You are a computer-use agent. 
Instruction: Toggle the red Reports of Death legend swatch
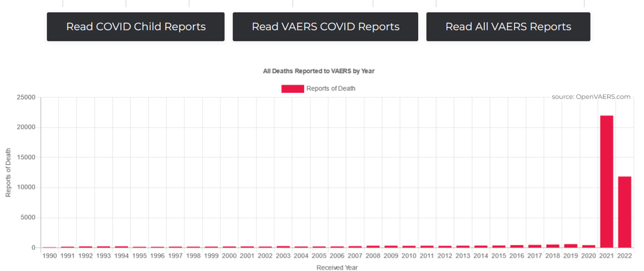[x=292, y=89]
